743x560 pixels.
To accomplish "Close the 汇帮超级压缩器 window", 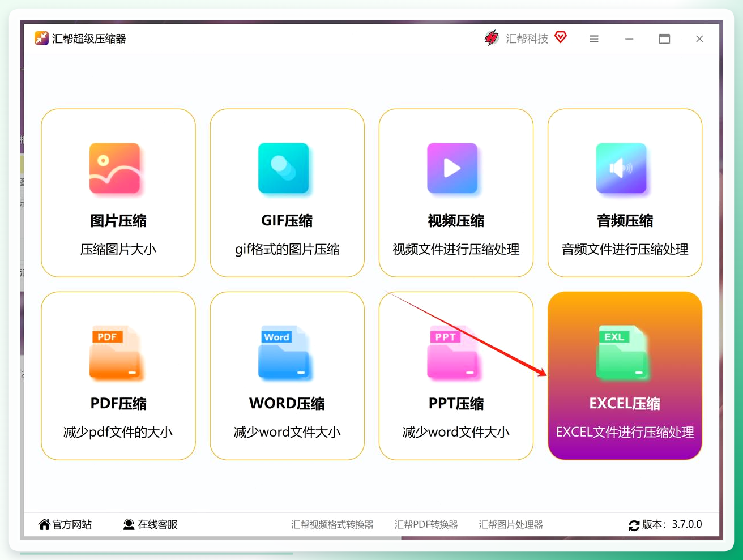I will tap(699, 39).
